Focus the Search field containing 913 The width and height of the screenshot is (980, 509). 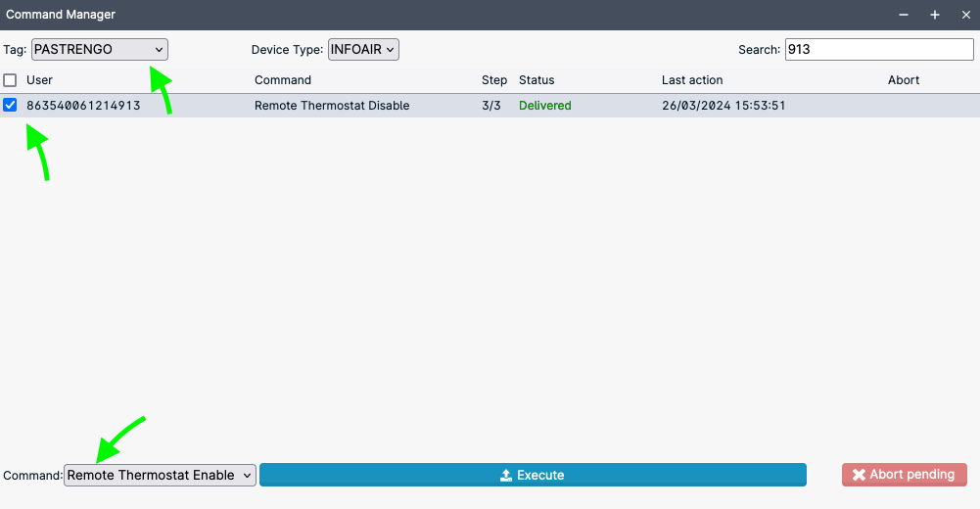tap(878, 49)
